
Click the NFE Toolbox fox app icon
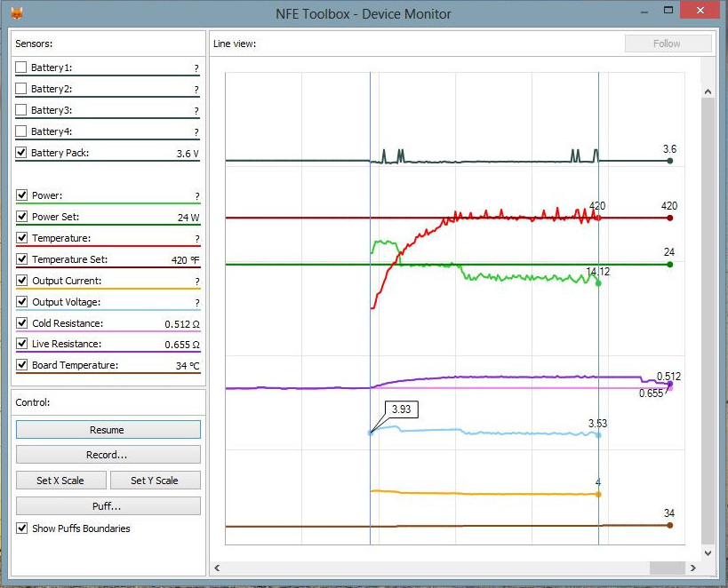(17, 13)
